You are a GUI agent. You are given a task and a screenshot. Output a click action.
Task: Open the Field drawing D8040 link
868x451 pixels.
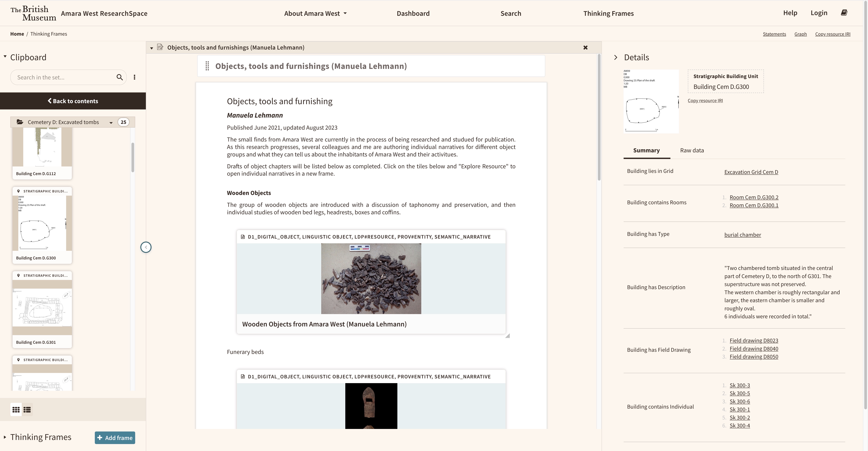click(753, 349)
